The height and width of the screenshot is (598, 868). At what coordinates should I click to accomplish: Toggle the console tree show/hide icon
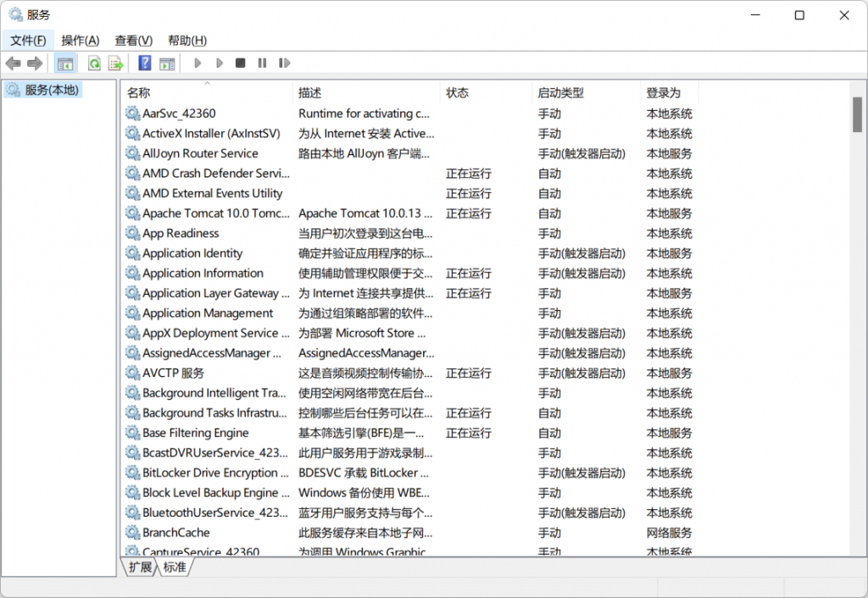point(65,63)
